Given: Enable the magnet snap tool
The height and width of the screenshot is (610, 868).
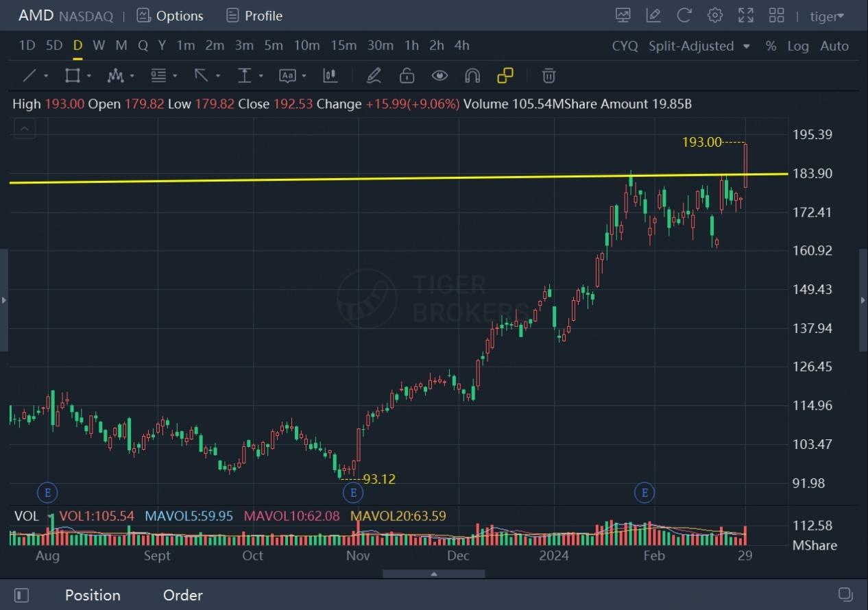Looking at the screenshot, I should tap(472, 75).
